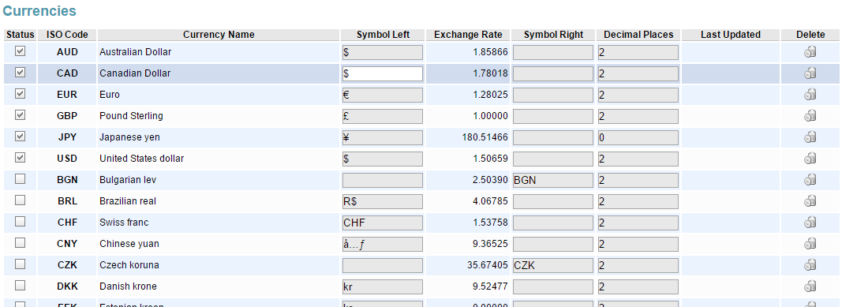The image size is (868, 307).
Task: Edit Czech koruna Symbol Right field
Action: point(553,265)
